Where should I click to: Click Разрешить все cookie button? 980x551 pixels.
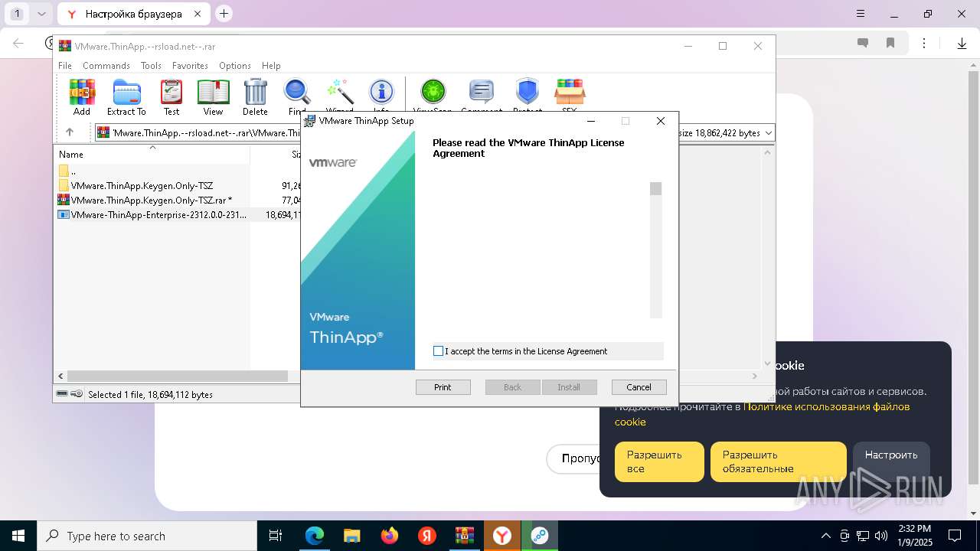pos(658,461)
